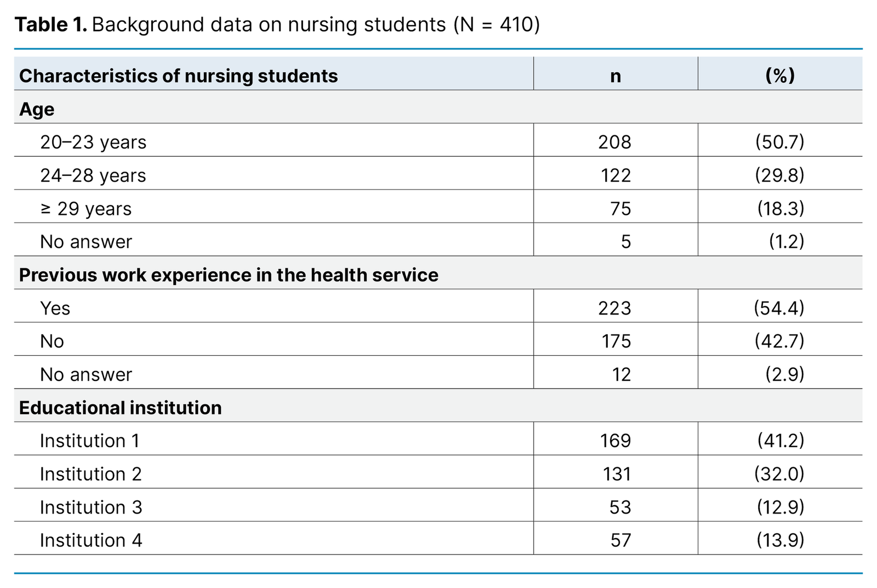Select the percentage (13.9) for Institution 4
This screenshot has height=588, width=877.
(780, 540)
